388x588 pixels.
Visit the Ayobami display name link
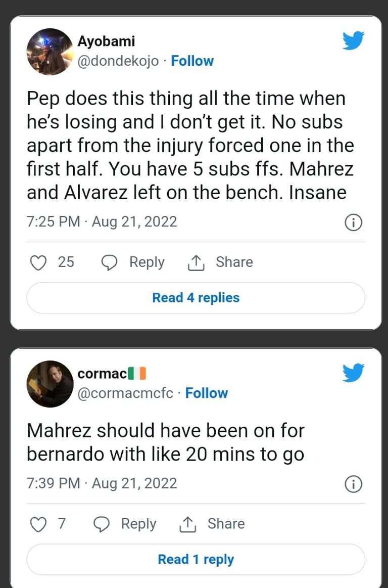(x=106, y=41)
